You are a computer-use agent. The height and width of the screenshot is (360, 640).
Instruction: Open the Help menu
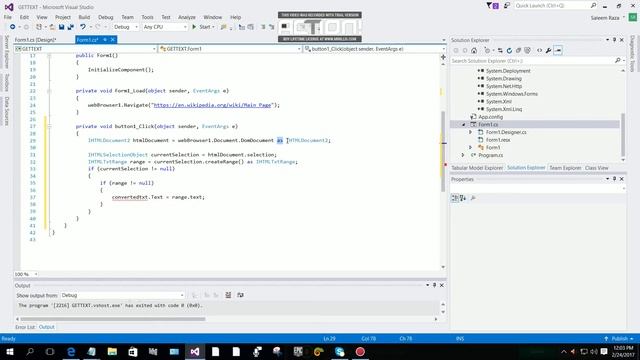pos(236,17)
